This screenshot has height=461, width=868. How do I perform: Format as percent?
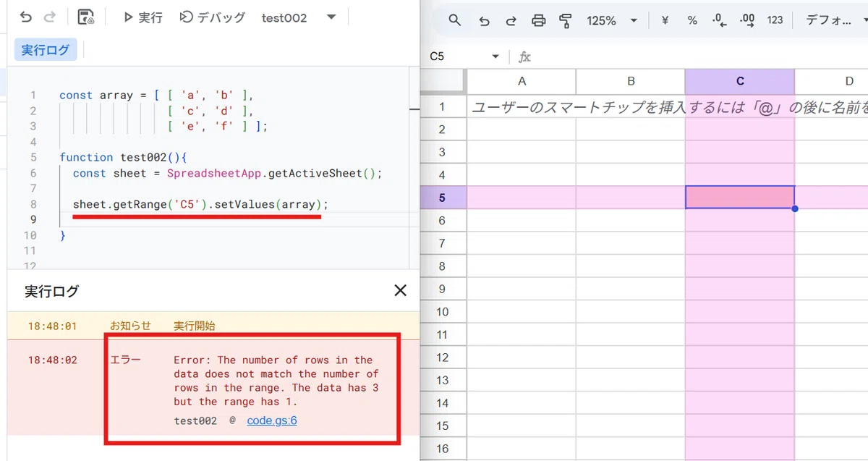tap(692, 20)
